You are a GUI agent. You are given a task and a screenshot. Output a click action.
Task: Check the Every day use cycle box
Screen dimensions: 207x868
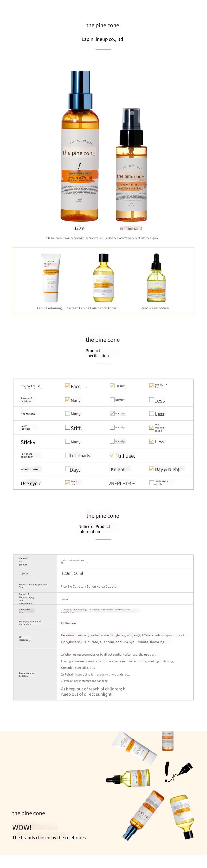click(68, 483)
